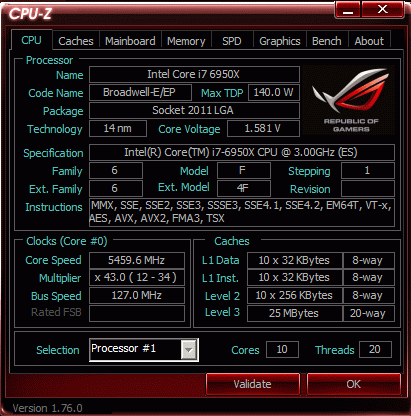This screenshot has width=411, height=416.
Task: Show the About tab
Action: tap(369, 41)
